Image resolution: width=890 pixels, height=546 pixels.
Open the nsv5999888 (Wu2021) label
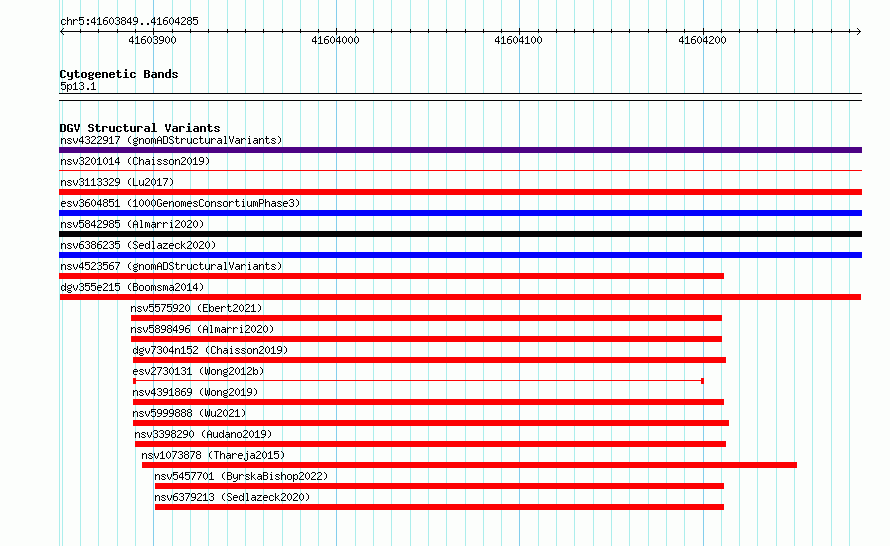click(x=189, y=413)
